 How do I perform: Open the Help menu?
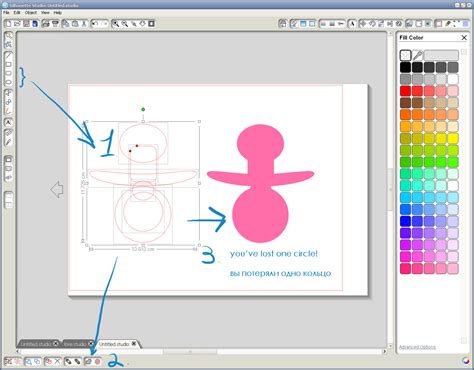pyautogui.click(x=58, y=13)
